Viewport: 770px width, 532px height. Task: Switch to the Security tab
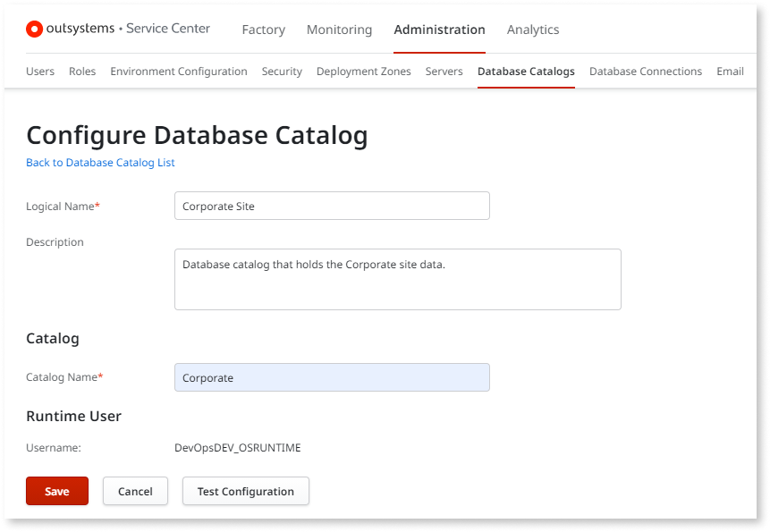(282, 72)
